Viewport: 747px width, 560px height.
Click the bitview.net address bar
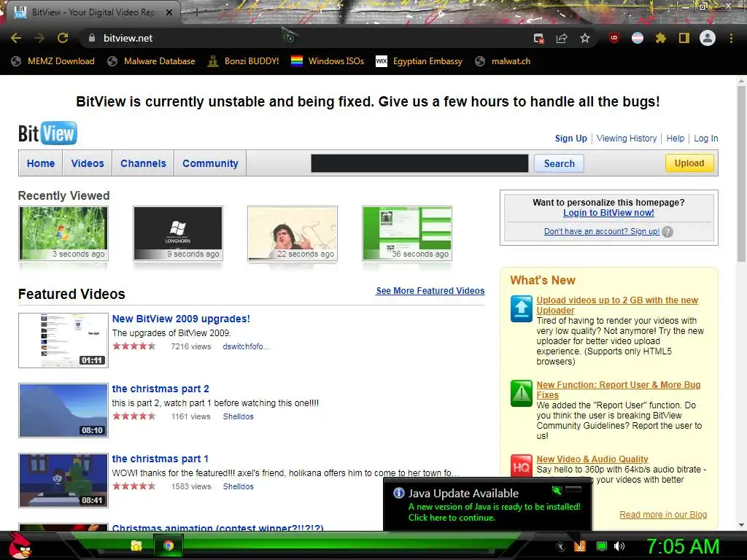click(x=305, y=38)
